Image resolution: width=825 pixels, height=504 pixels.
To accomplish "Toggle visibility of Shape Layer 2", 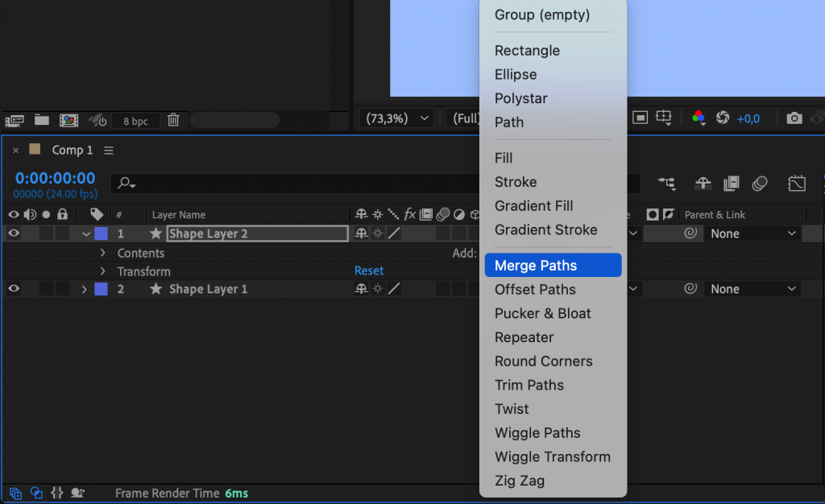I will 13,233.
